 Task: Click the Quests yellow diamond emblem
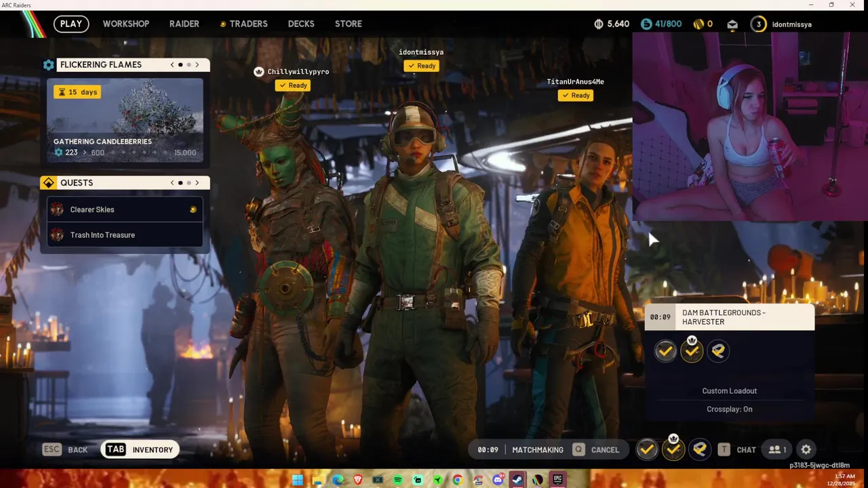(48, 183)
